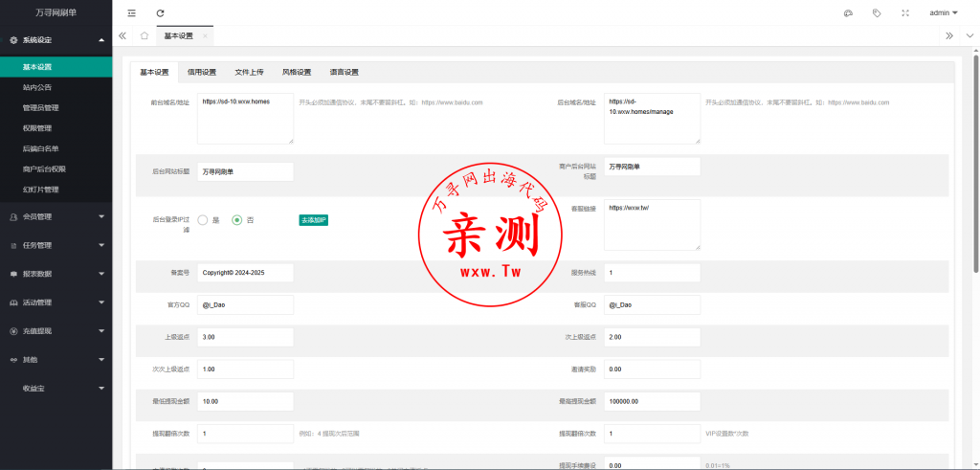Focus the 官方QQ input field
980x470 pixels.
coord(245,305)
